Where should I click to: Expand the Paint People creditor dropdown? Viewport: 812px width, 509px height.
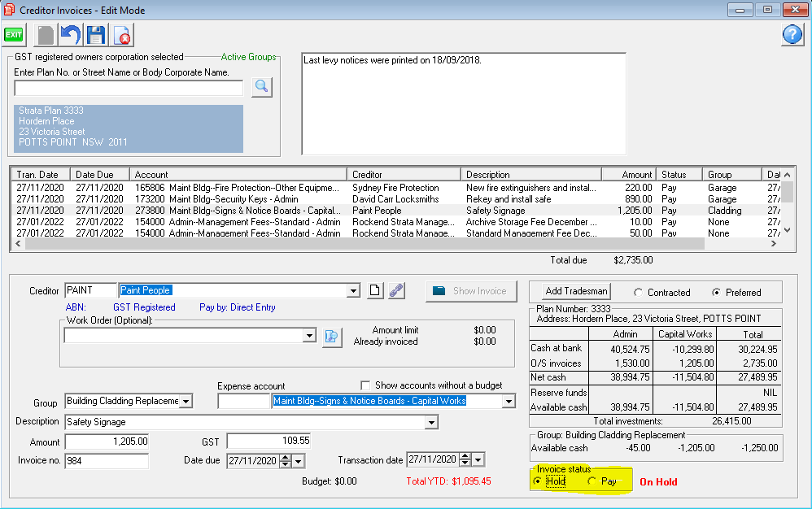(354, 291)
